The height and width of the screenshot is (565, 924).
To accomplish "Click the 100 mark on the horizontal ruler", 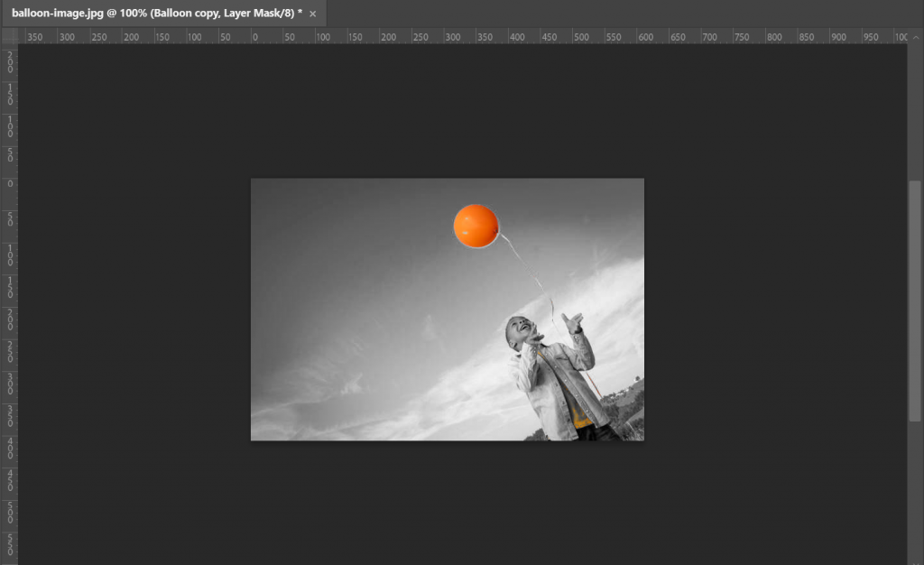I will point(323,37).
